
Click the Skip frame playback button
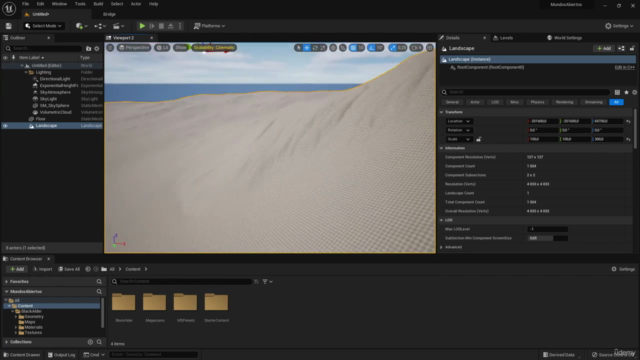coord(152,26)
